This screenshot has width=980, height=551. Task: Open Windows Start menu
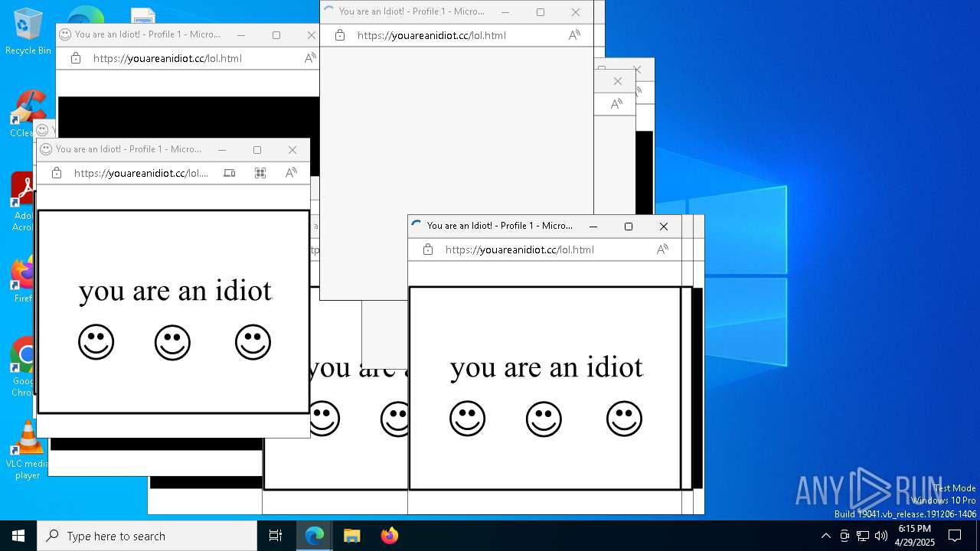click(x=18, y=536)
